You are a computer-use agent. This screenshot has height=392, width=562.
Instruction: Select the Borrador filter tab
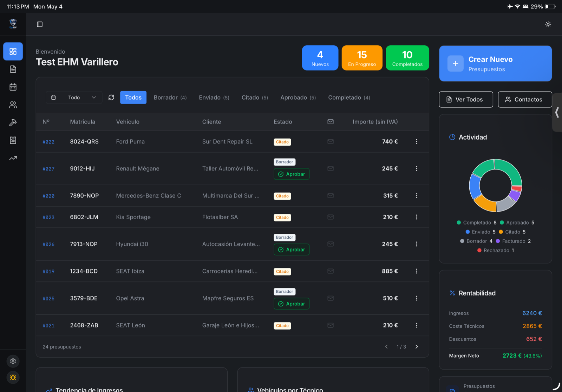pos(170,98)
